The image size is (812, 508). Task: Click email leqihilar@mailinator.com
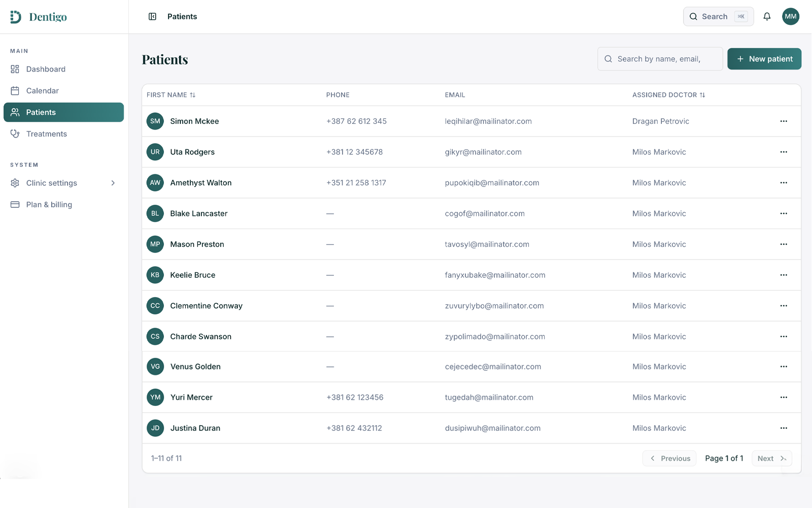pyautogui.click(x=488, y=121)
